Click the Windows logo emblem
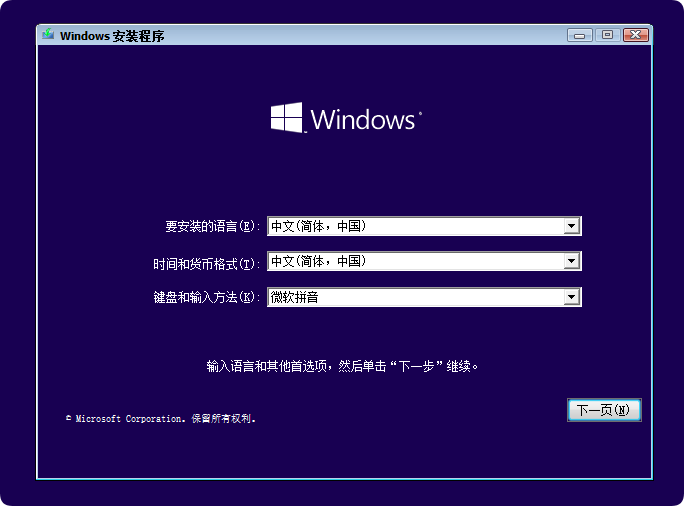This screenshot has height=506, width=684. pos(286,118)
